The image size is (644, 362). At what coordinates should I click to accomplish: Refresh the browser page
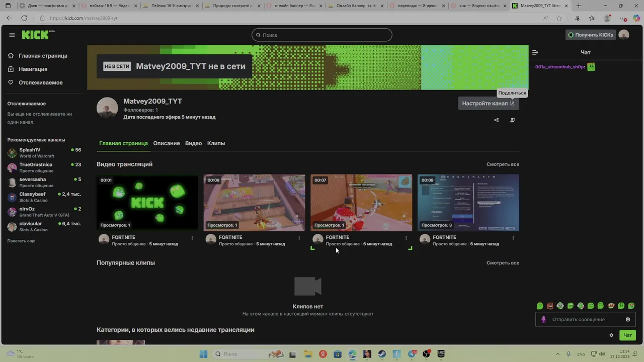click(24, 18)
